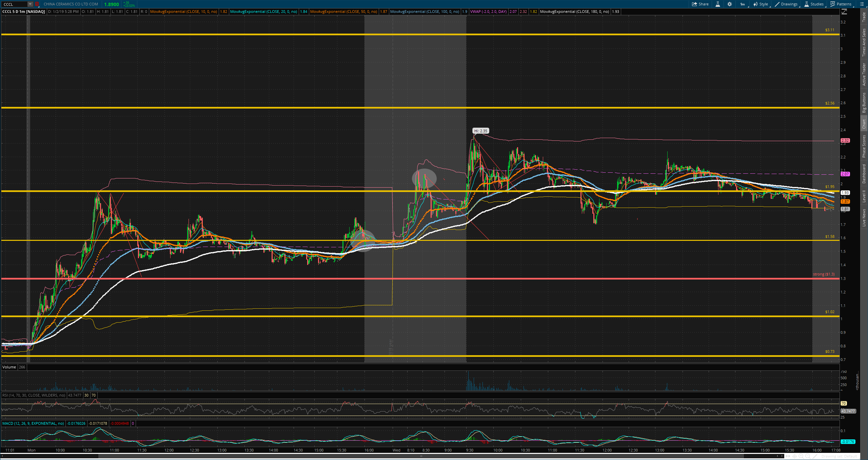Open the Active Trader side tab
Screen dimensions: 868x460
click(864, 74)
